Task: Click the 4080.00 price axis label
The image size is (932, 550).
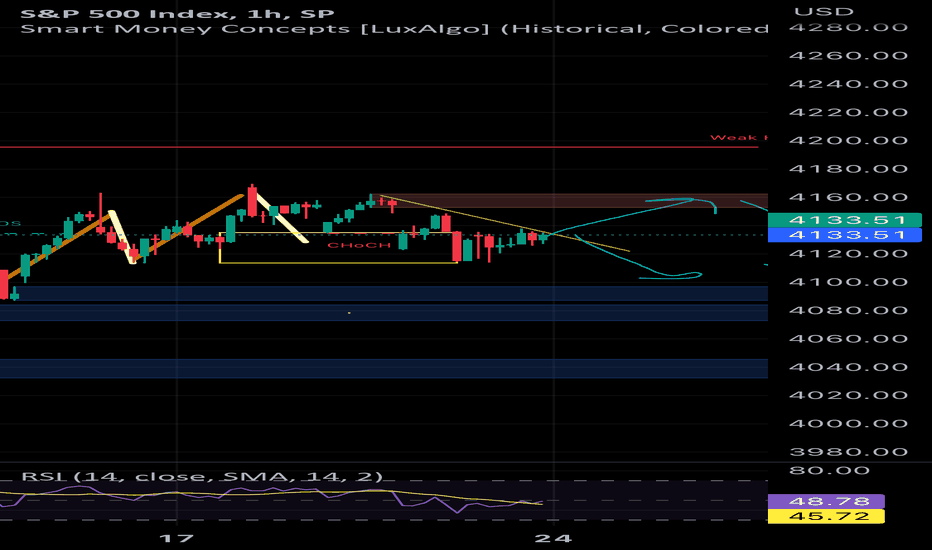Action: [848, 310]
